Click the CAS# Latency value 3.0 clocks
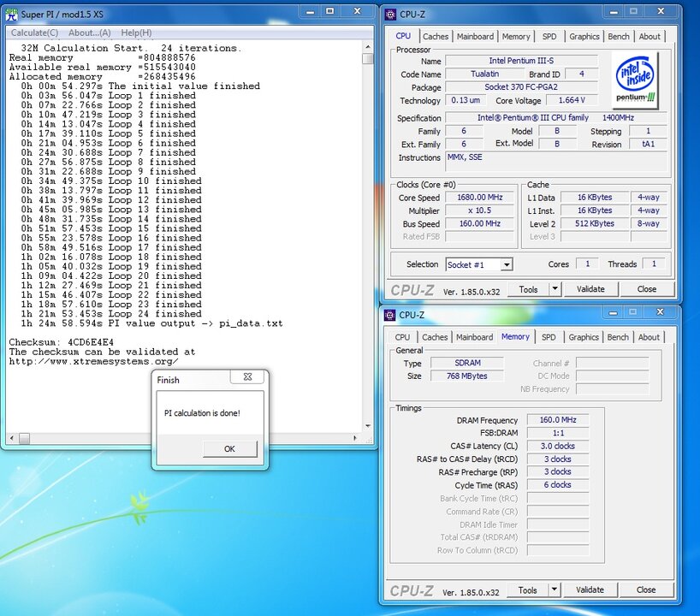This screenshot has width=700, height=616. [x=558, y=446]
